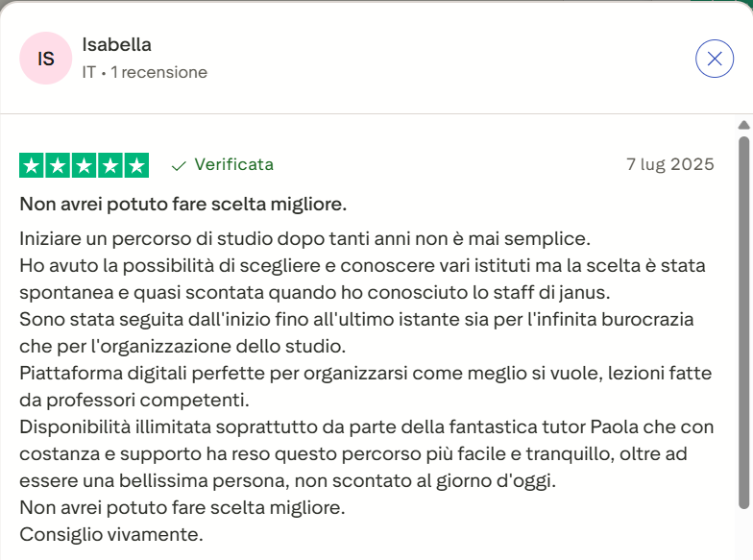Click the fourth green rating star
Screen dimensions: 753x560
110,165
